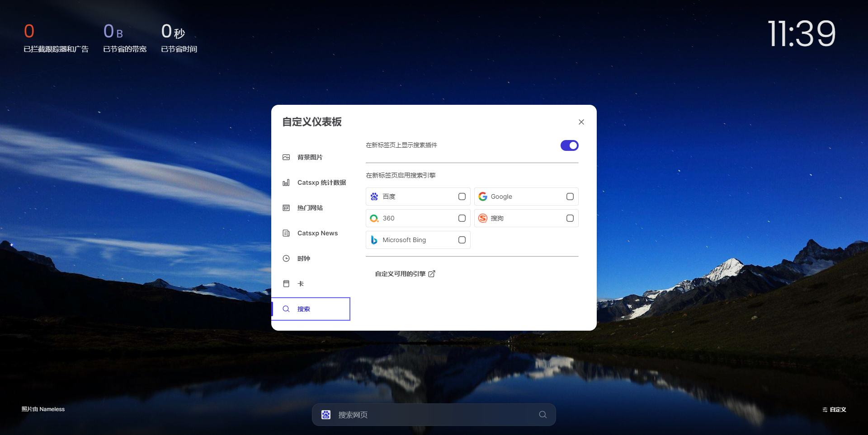Click the Baidu icon in the search bar
This screenshot has height=435, width=868.
(x=326, y=414)
